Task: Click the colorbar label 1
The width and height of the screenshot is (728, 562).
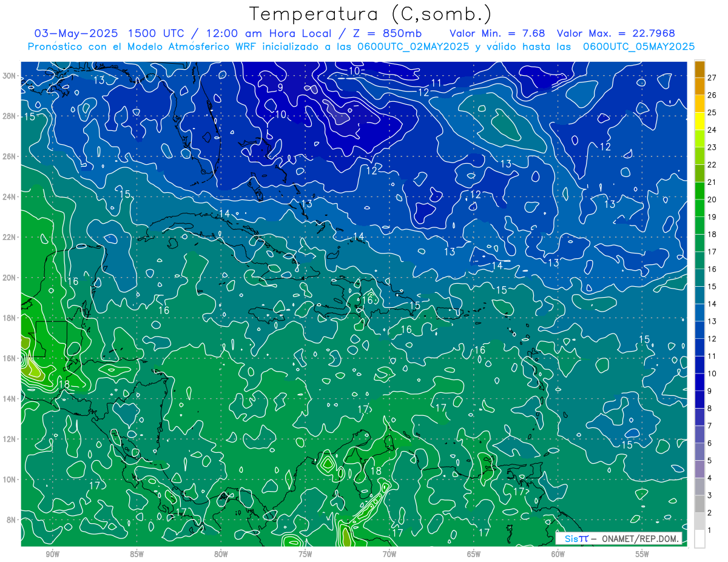Action: coord(710,530)
